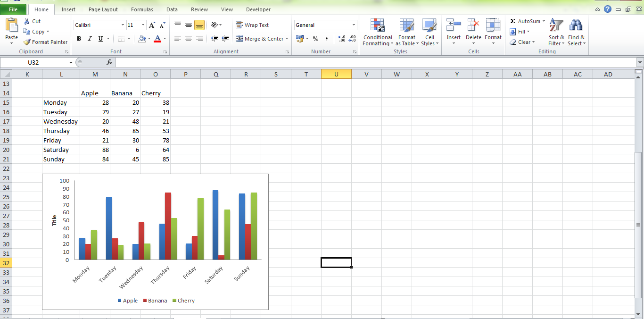Toggle italic formatting

pos(89,39)
